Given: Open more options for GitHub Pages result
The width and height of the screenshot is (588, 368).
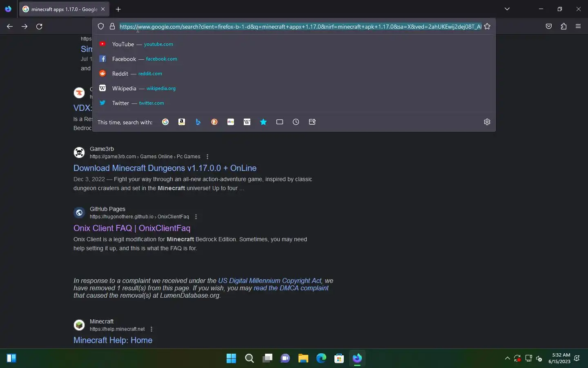Looking at the screenshot, I should pyautogui.click(x=196, y=217).
